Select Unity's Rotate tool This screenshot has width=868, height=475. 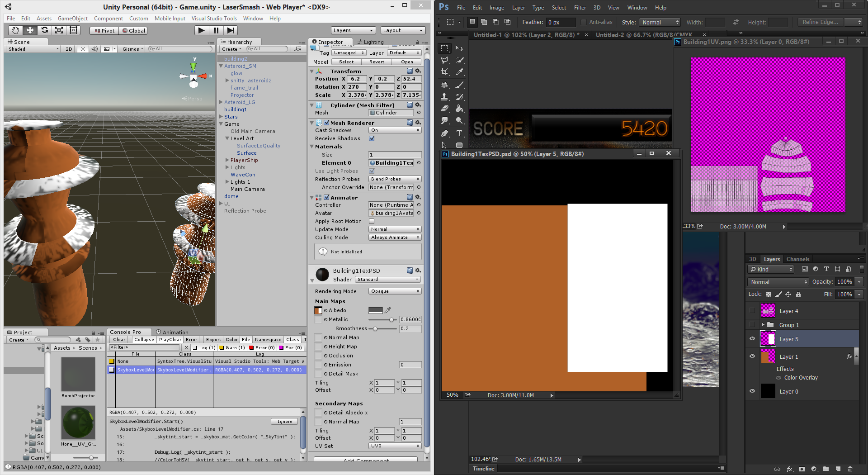(x=44, y=30)
